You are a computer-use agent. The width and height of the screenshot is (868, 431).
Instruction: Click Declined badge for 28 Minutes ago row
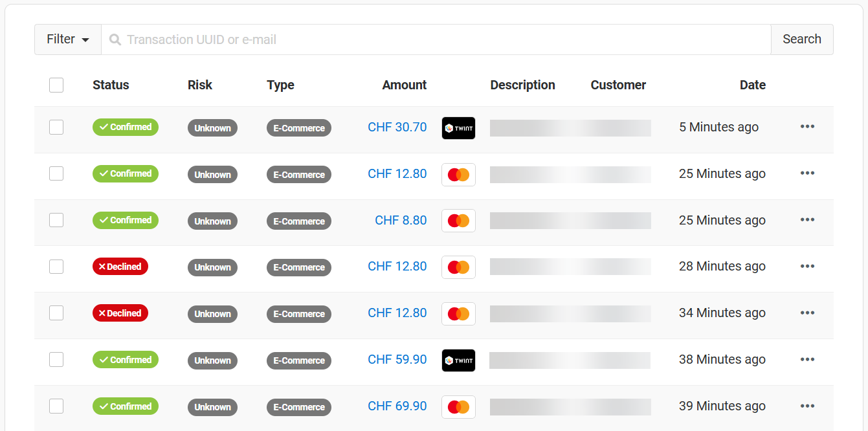click(x=120, y=267)
